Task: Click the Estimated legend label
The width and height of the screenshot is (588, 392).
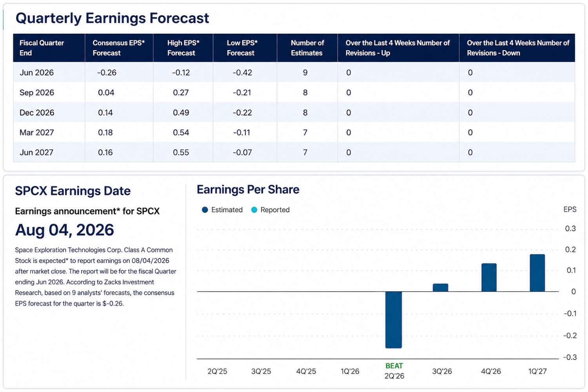Action: (227, 210)
